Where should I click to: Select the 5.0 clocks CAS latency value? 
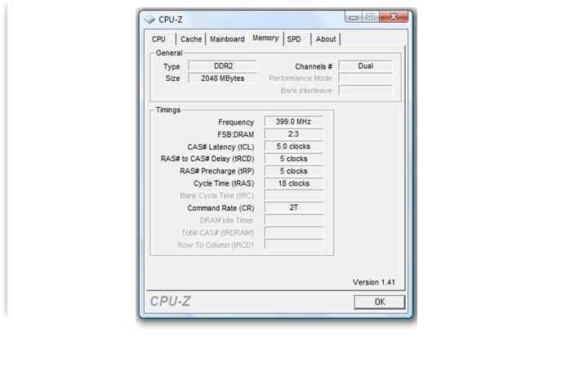click(293, 146)
